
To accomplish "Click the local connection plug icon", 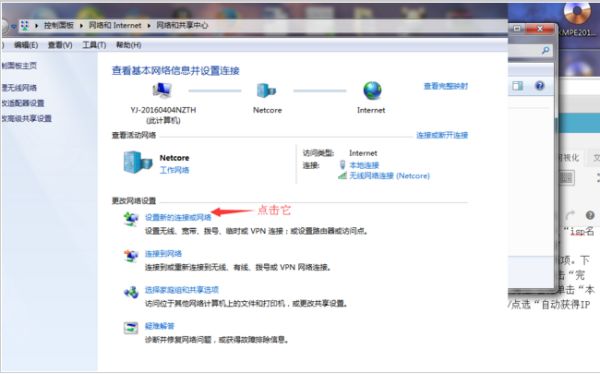I will click(342, 165).
